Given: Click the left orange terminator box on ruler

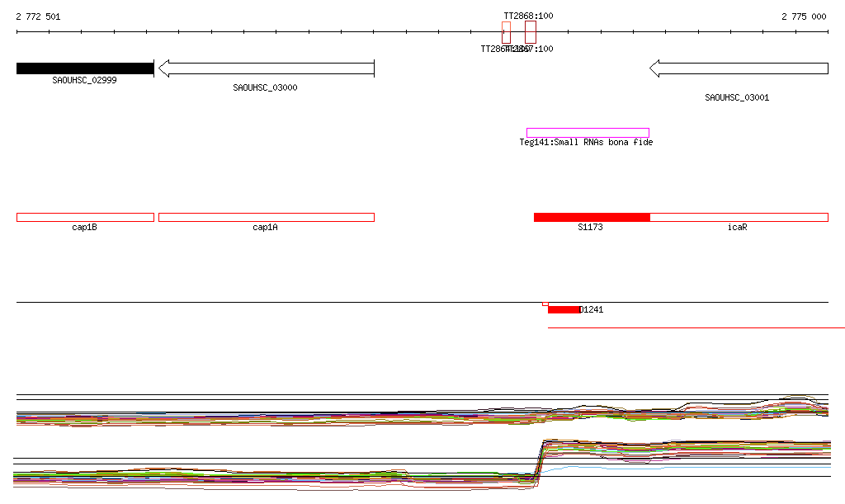Looking at the screenshot, I should 506,33.
